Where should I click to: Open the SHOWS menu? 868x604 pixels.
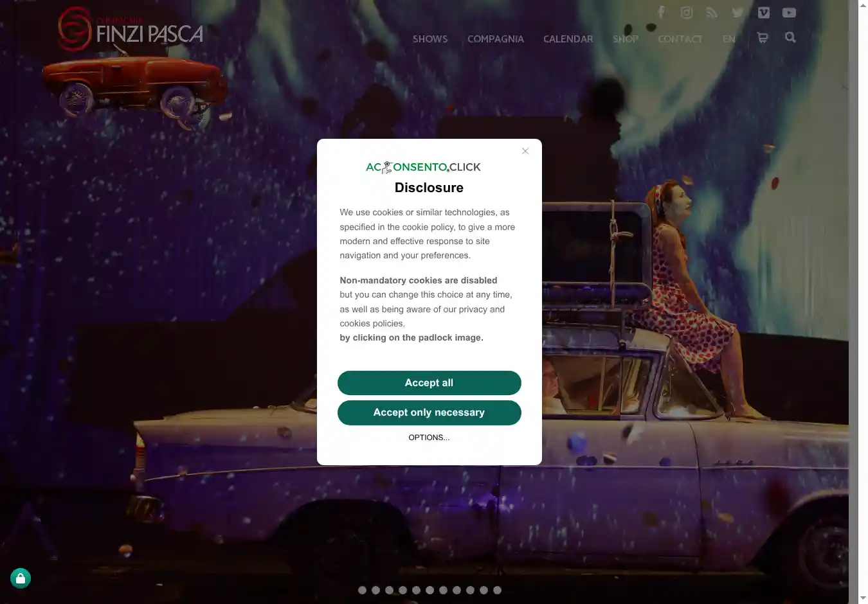click(430, 39)
